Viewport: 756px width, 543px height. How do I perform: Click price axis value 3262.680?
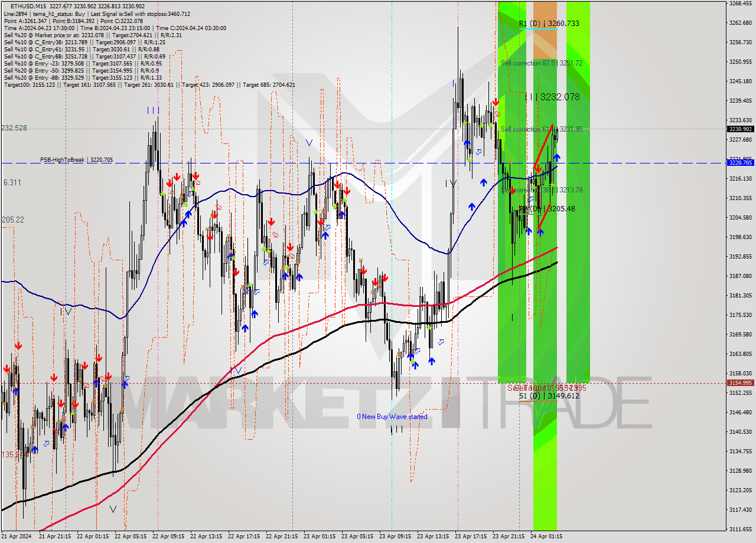click(740, 22)
